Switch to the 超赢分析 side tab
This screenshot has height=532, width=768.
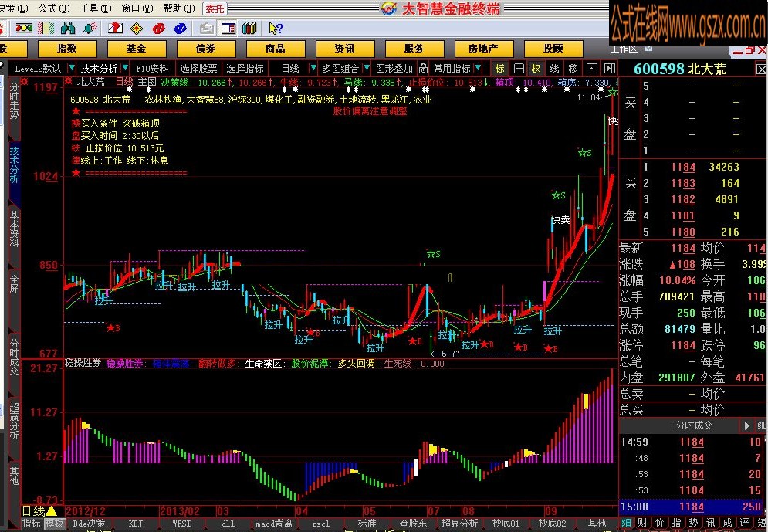pos(14,422)
